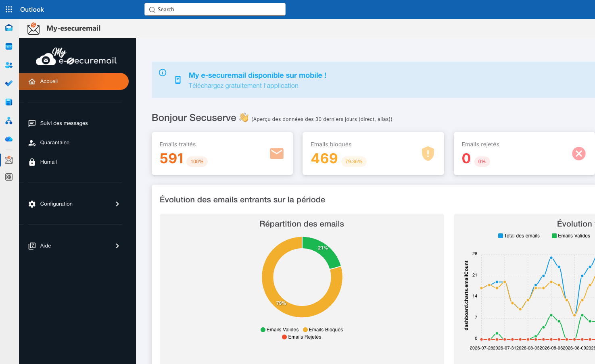
Task: Click Bonjour Secuserve greeting text
Action: pos(194,118)
